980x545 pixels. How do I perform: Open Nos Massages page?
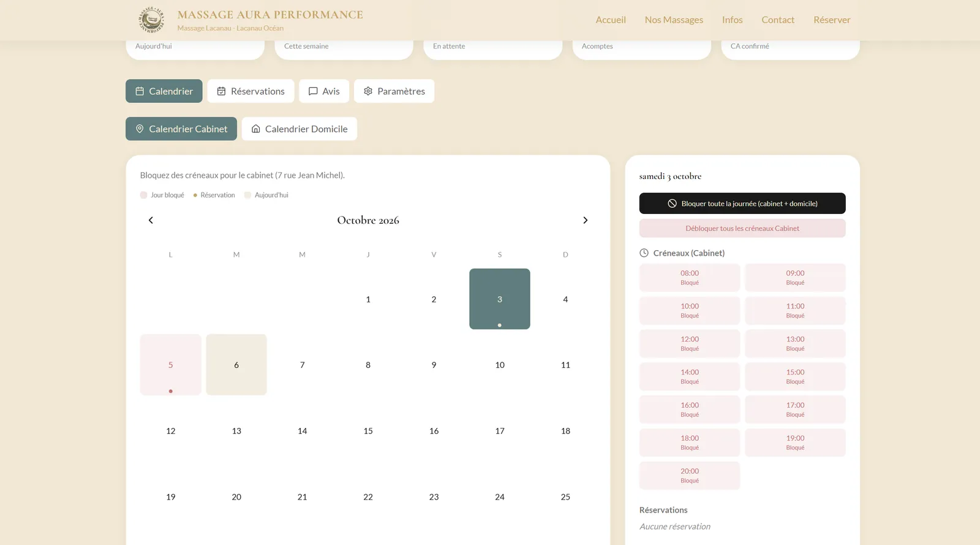[674, 20]
